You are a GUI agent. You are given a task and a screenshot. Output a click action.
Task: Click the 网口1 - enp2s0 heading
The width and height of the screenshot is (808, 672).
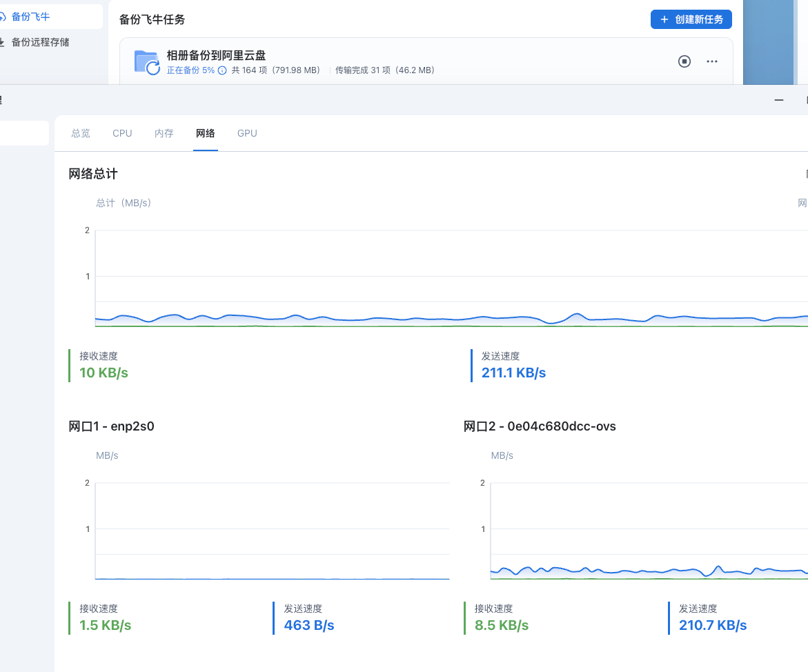[111, 426]
